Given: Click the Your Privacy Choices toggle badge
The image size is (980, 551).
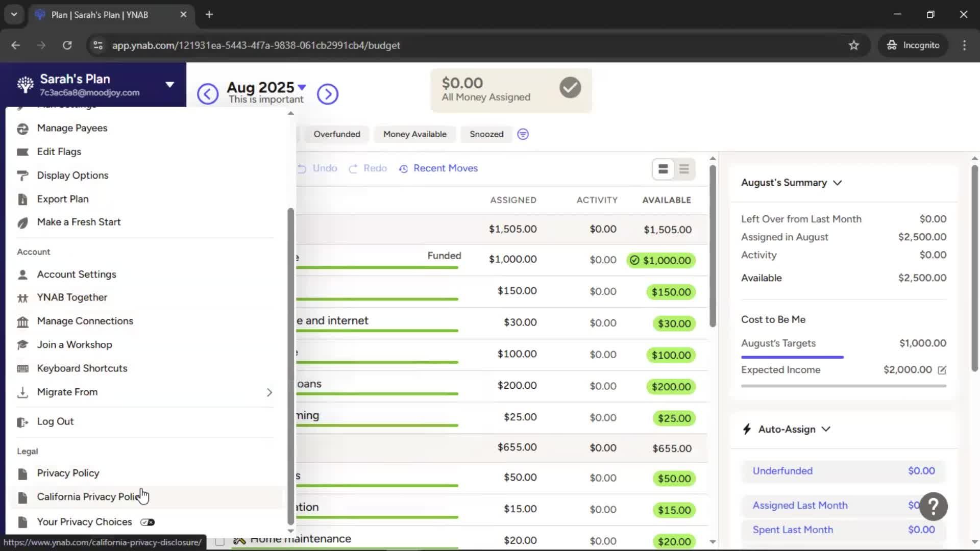Looking at the screenshot, I should (148, 522).
